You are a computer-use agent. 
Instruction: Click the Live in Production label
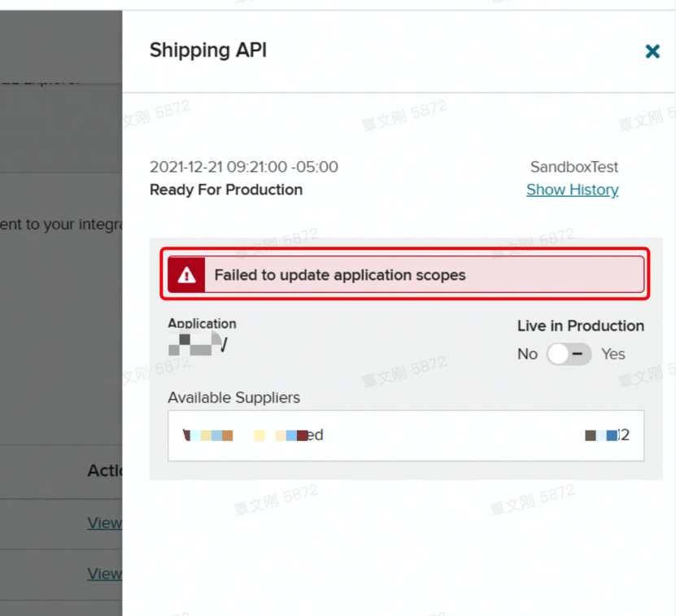(x=581, y=326)
